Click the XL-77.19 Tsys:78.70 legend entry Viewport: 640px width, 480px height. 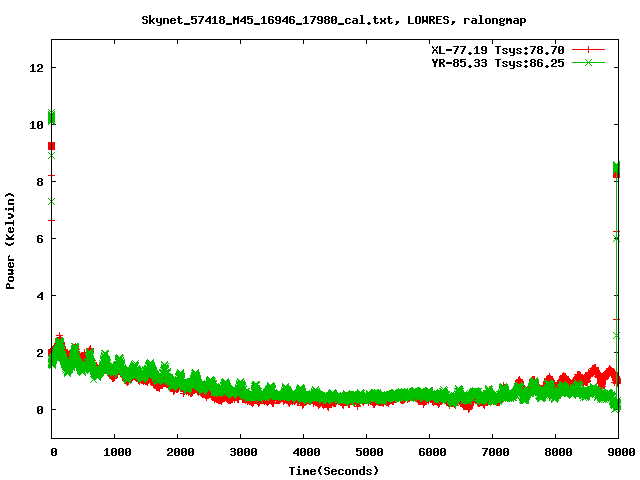click(x=498, y=50)
